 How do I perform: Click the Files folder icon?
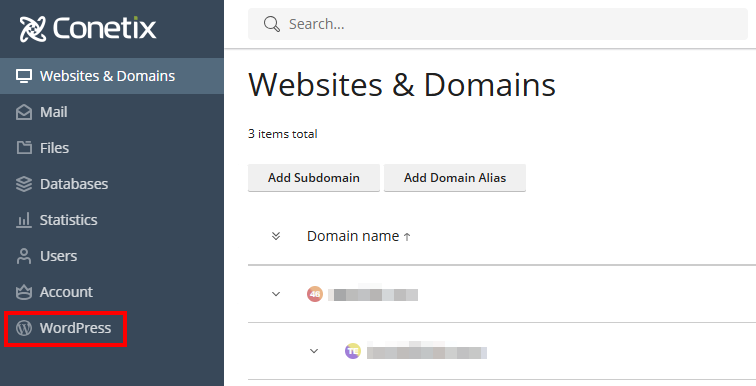(x=24, y=148)
